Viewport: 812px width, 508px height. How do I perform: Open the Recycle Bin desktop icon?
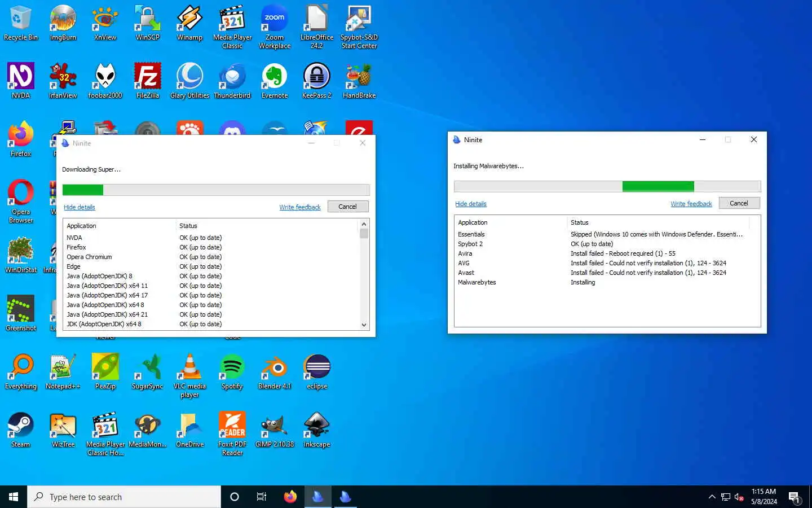(x=20, y=23)
